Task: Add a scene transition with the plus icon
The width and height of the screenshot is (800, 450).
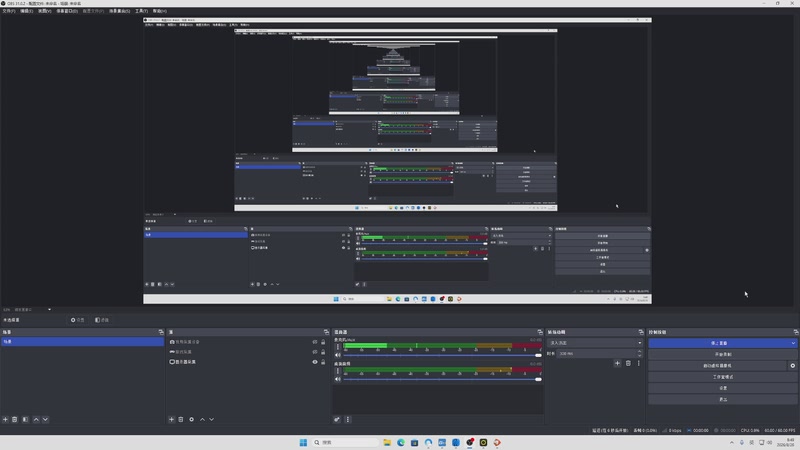Action: pyautogui.click(x=617, y=363)
